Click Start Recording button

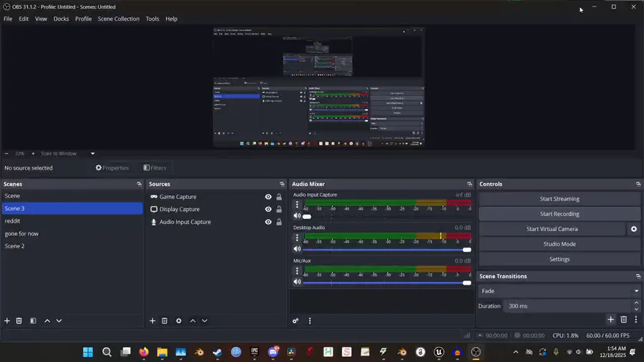click(x=560, y=214)
